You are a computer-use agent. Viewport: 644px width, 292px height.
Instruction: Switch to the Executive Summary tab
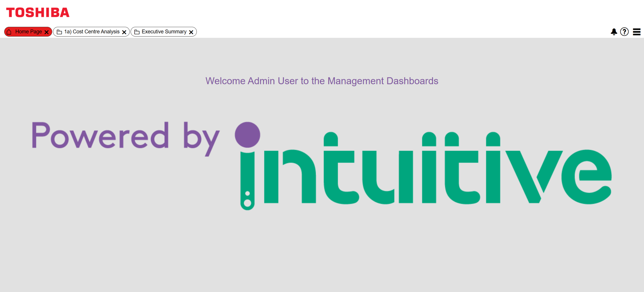(x=164, y=32)
